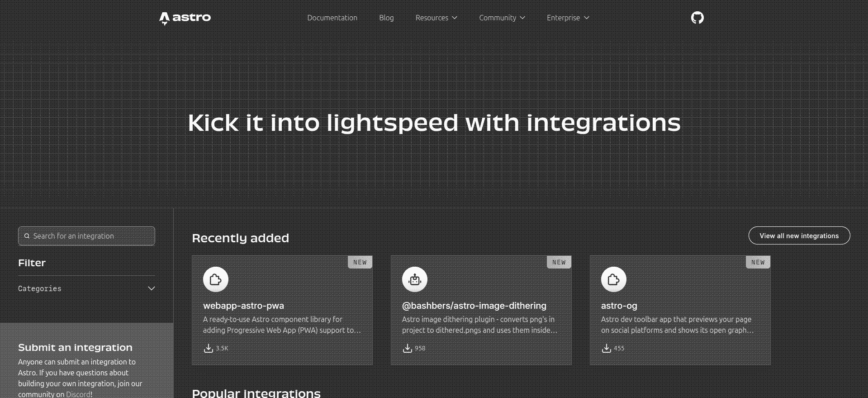
Task: Expand the Enterprise menu
Action: click(568, 18)
